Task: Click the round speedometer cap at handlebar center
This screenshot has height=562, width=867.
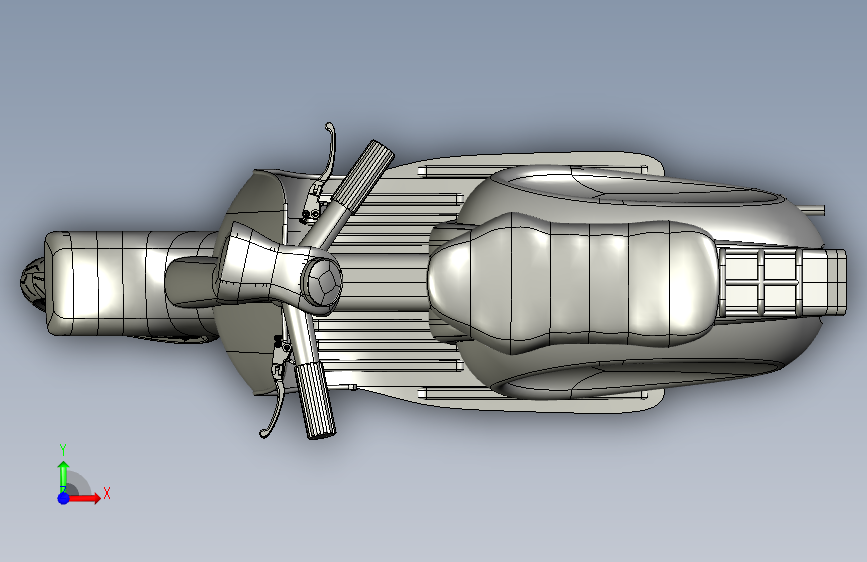Action: pos(323,281)
